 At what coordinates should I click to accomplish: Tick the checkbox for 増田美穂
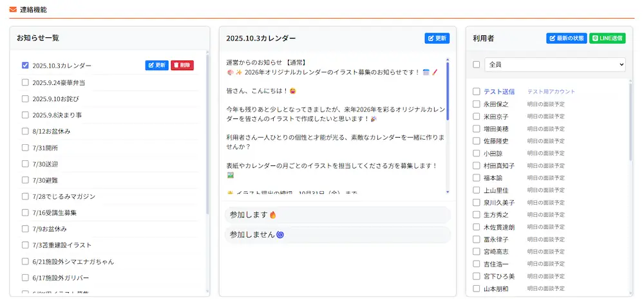[x=477, y=129]
